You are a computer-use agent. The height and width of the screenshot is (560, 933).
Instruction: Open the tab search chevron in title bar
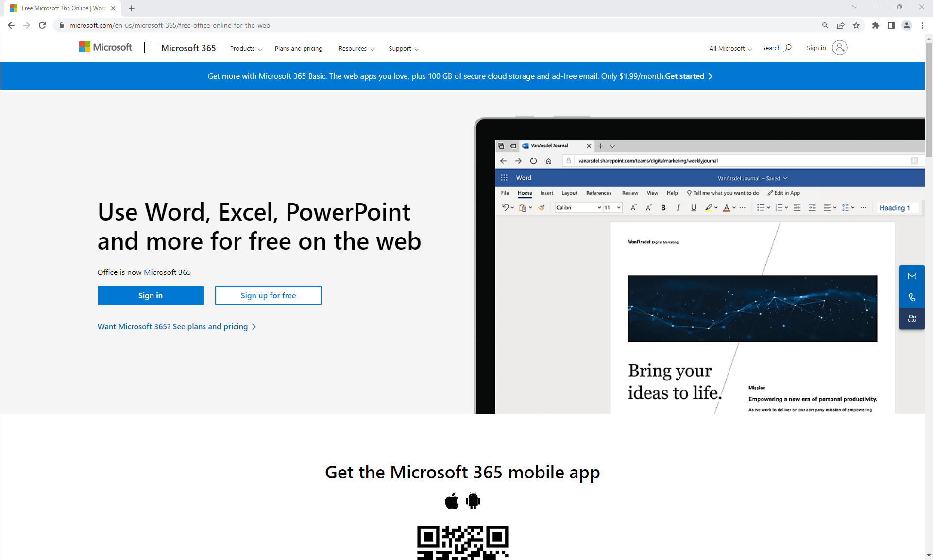(x=855, y=7)
